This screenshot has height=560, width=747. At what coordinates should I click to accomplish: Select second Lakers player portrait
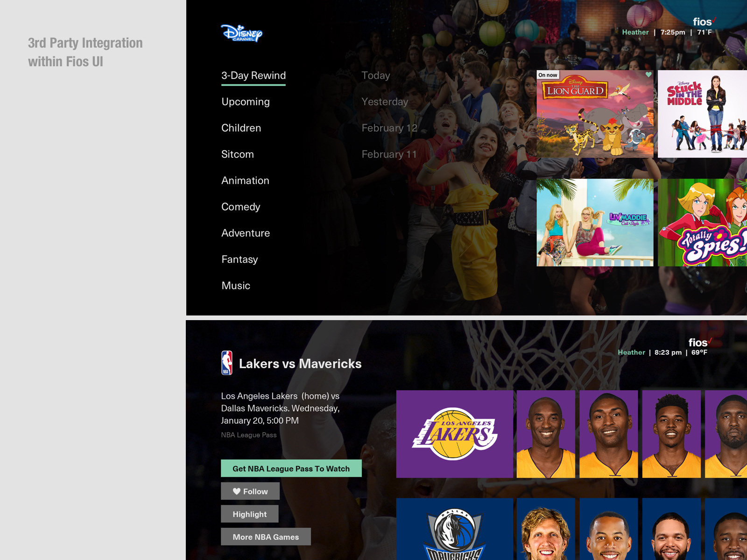tap(609, 434)
